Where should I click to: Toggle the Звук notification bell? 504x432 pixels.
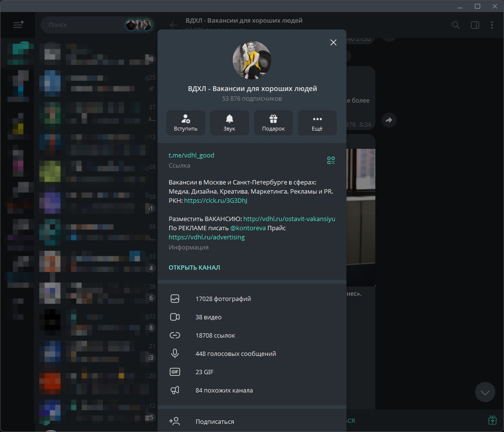coord(229,123)
